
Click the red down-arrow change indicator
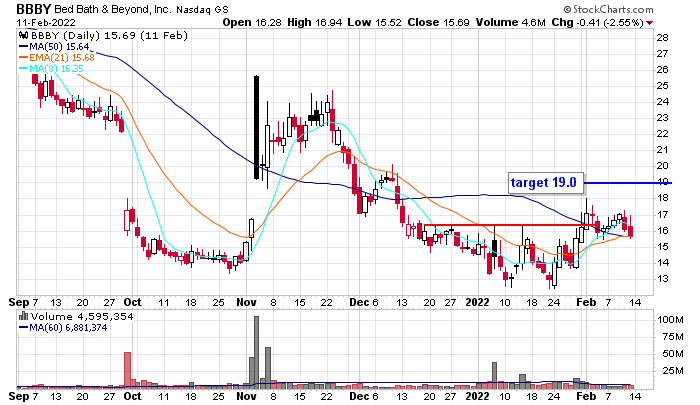[x=650, y=23]
